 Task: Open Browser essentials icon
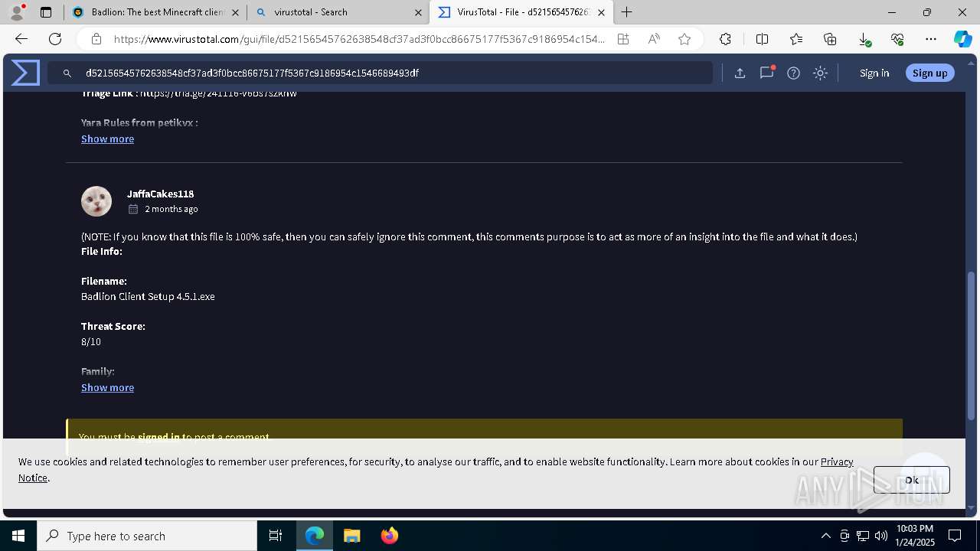(897, 39)
